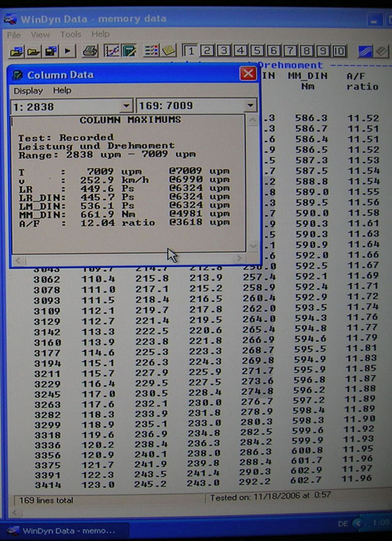Click the Column Data scrollbar down arrow
The image size is (392, 541).
tap(252, 246)
